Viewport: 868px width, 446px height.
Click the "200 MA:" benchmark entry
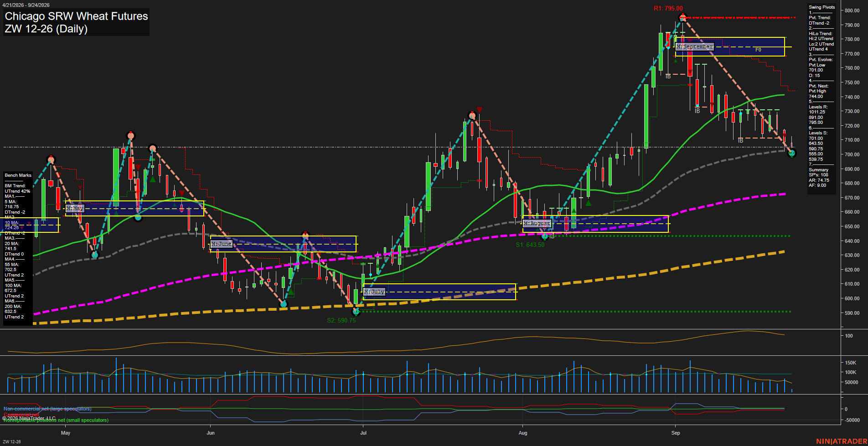coord(13,307)
